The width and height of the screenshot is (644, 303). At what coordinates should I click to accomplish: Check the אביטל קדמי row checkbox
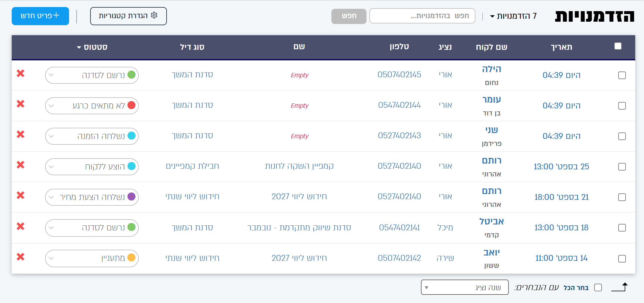622,228
